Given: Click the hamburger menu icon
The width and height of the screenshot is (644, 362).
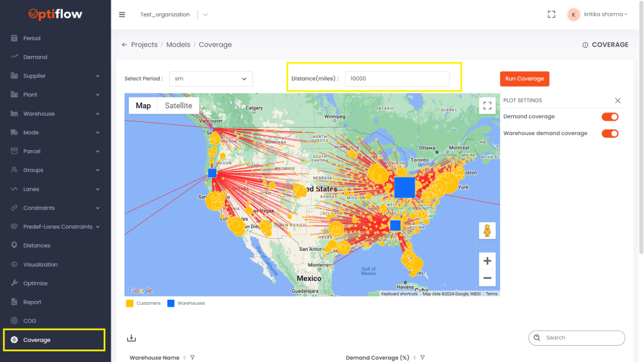Looking at the screenshot, I should click(x=122, y=14).
